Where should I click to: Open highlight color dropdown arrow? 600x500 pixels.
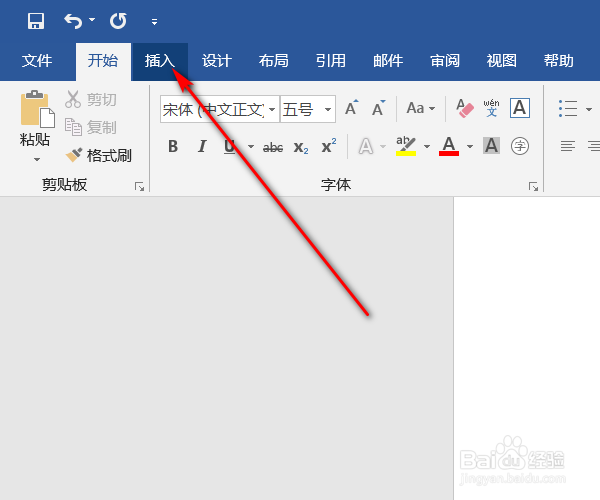coord(427,146)
